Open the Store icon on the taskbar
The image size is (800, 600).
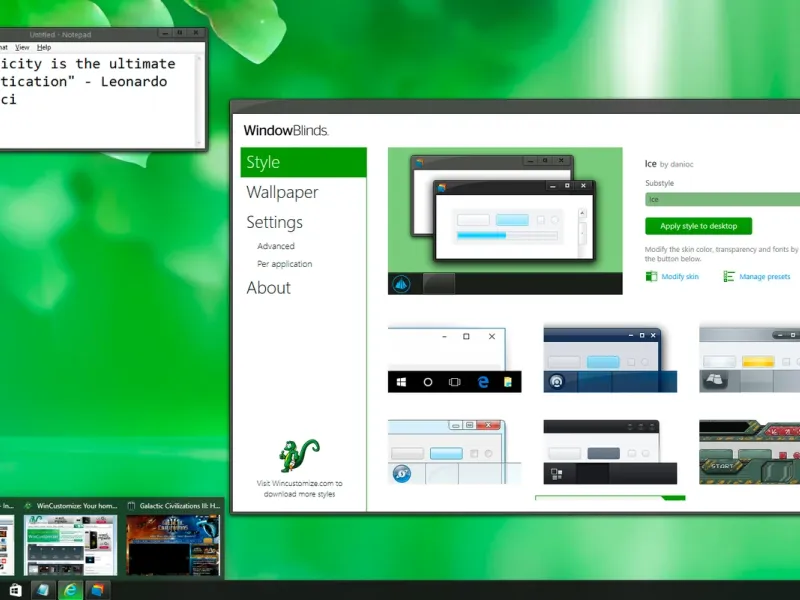click(x=15, y=590)
